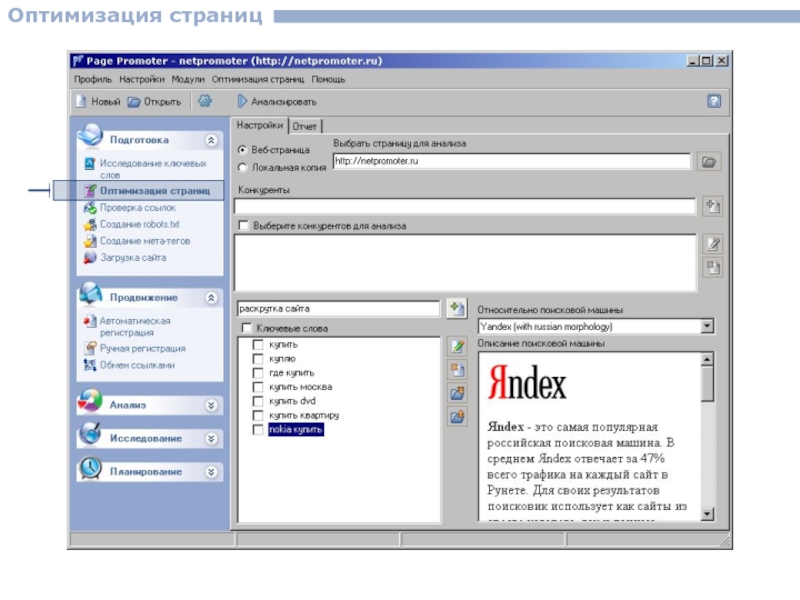Click Исследование ключевых слов icon
Screen dimensions: 800x600
pyautogui.click(x=90, y=163)
